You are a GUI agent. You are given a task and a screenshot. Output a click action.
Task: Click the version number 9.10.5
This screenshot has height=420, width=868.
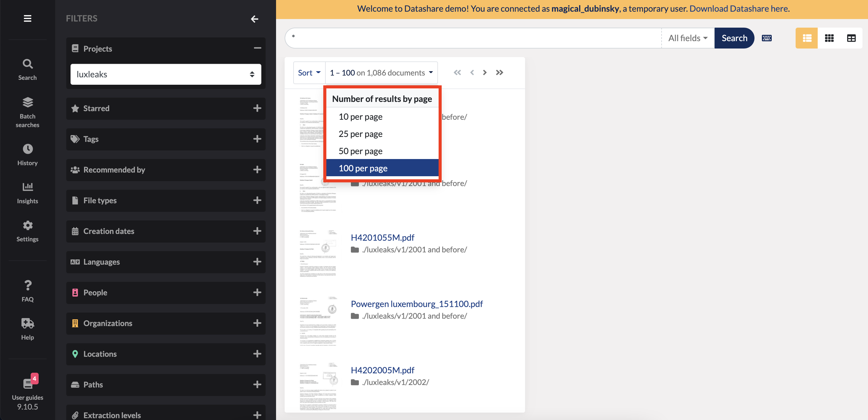[x=28, y=406]
